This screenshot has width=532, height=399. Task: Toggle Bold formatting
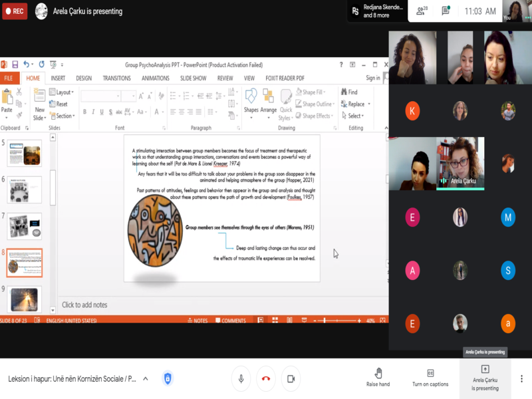pyautogui.click(x=85, y=112)
